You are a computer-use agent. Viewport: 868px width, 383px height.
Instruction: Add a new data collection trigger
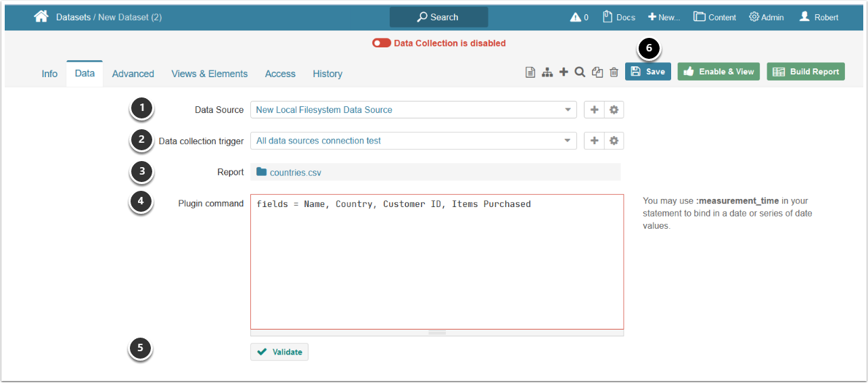pyautogui.click(x=594, y=141)
